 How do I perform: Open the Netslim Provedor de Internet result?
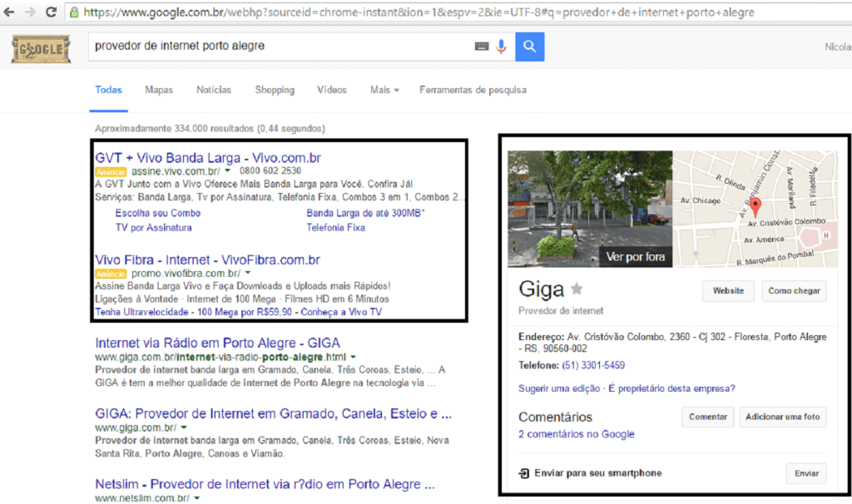[265, 484]
